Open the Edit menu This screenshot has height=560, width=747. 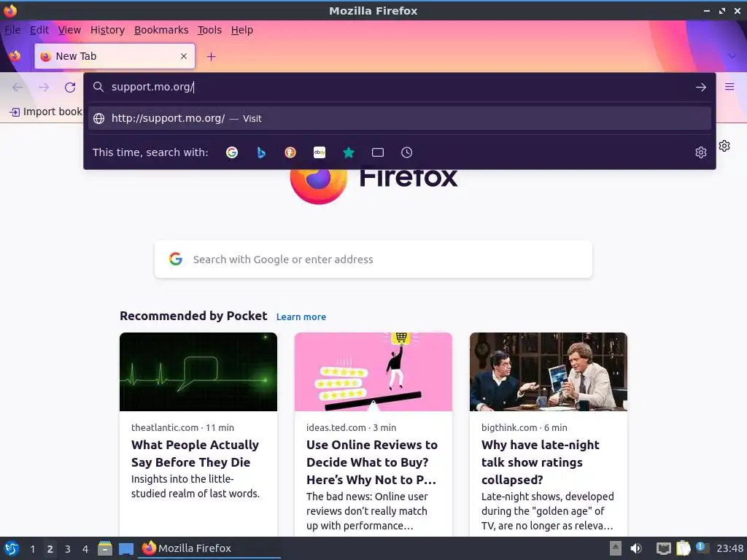39,30
